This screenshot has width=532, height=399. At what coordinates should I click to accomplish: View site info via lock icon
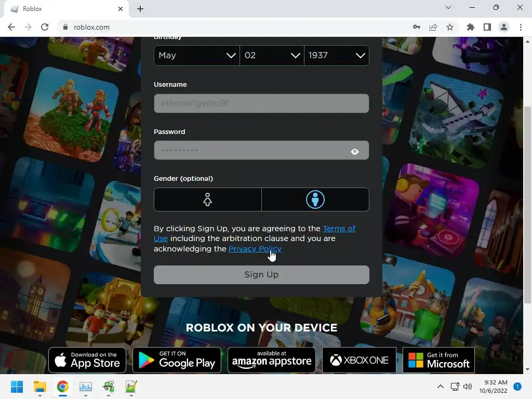[65, 27]
